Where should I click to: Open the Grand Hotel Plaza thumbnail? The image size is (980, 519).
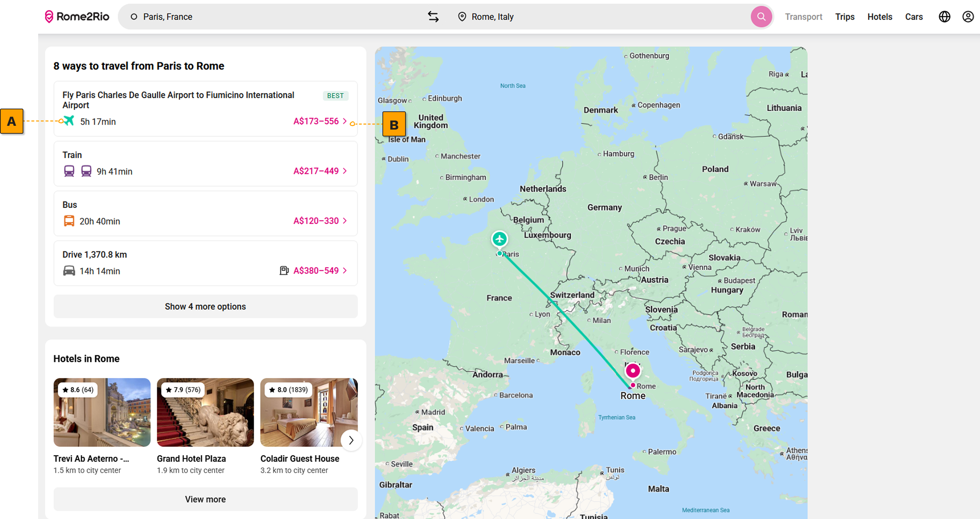pos(205,412)
